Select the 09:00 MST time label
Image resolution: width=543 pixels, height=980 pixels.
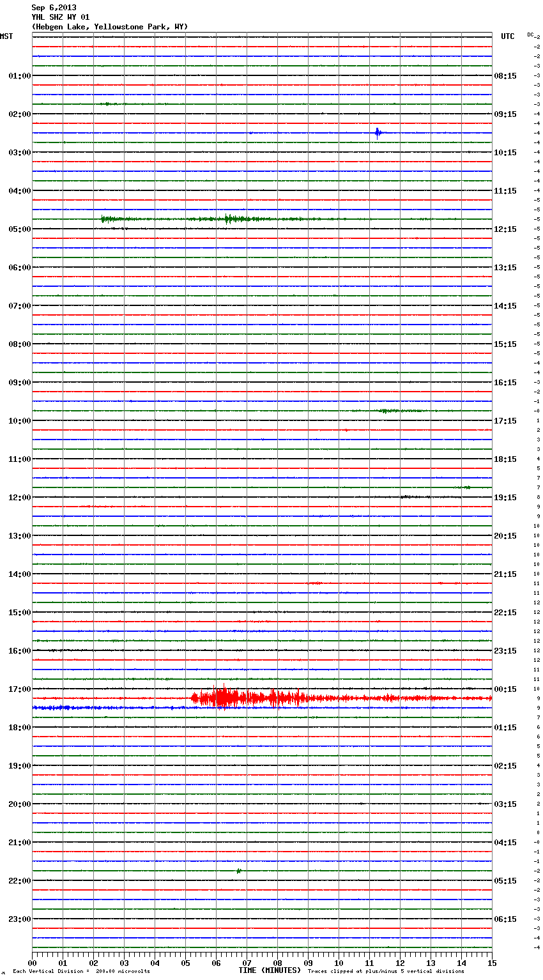coord(20,383)
